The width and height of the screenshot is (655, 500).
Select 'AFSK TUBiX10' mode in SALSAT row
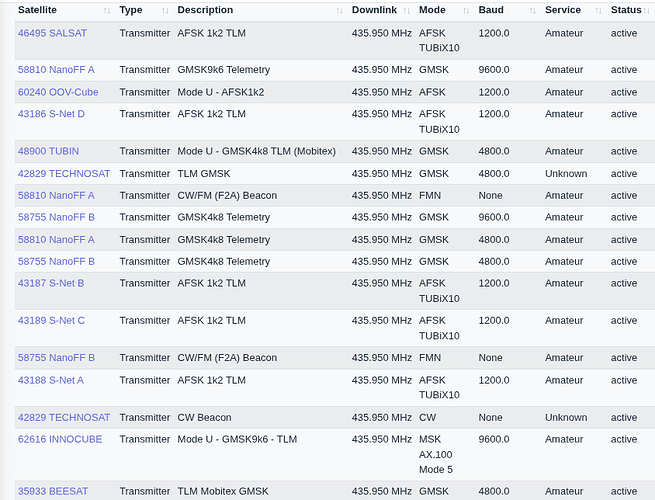pyautogui.click(x=439, y=41)
